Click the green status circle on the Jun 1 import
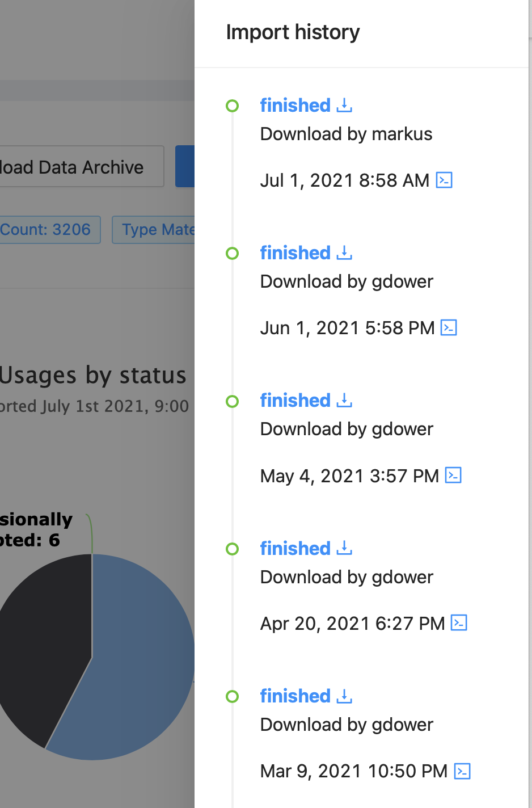 (233, 254)
